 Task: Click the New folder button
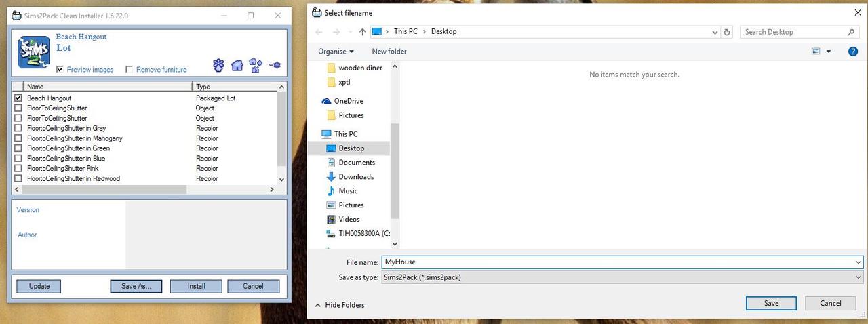[389, 52]
